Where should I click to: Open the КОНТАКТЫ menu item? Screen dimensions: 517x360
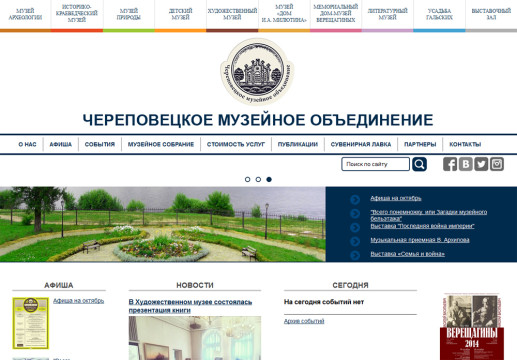(465, 144)
